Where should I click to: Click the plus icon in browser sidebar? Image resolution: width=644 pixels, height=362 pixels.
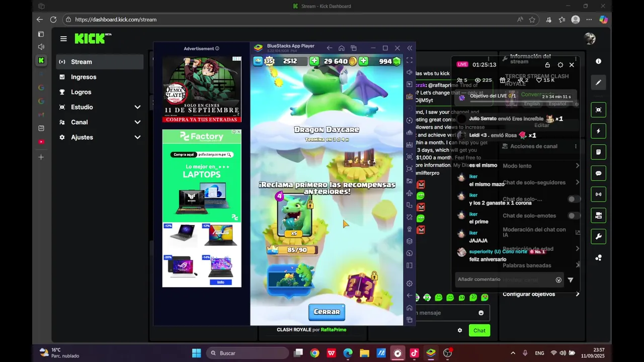(41, 157)
